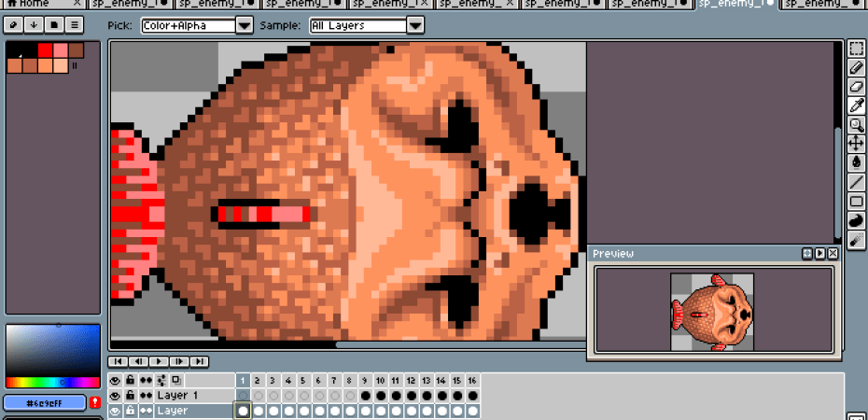Click the #6e9eff color button
This screenshot has height=420, width=868.
point(45,402)
